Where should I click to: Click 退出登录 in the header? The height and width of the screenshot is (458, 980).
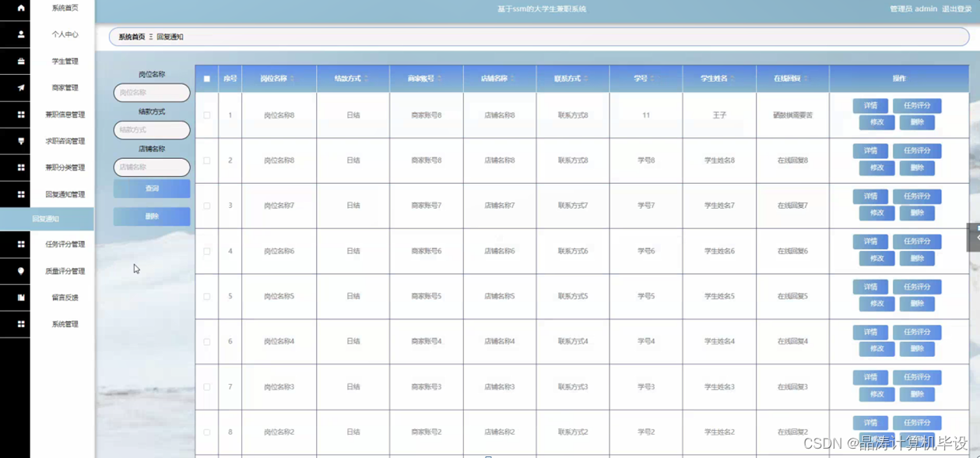coord(957,9)
